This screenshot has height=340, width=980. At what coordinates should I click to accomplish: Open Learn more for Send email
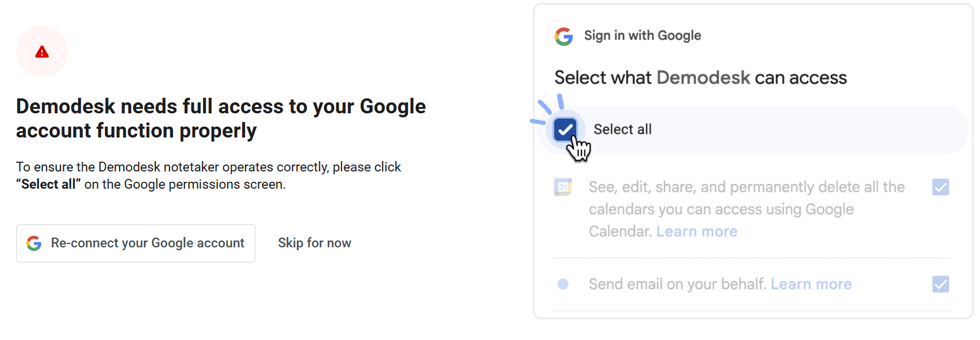[x=811, y=284]
